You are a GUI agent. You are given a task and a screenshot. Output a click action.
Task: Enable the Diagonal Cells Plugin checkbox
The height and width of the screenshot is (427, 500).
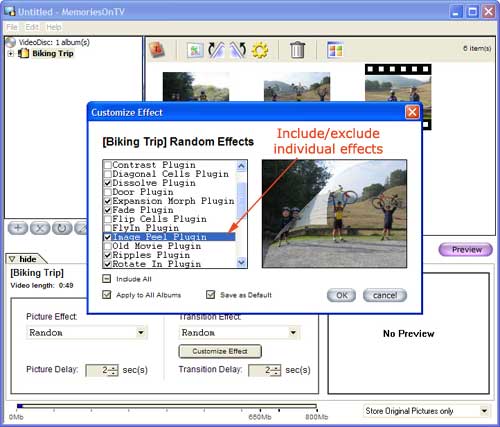(x=108, y=174)
